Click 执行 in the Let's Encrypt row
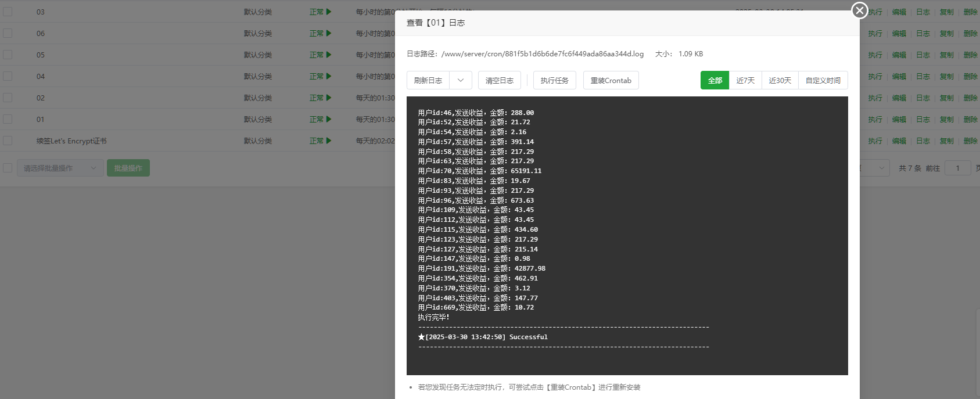This screenshot has height=399, width=980. (875, 141)
